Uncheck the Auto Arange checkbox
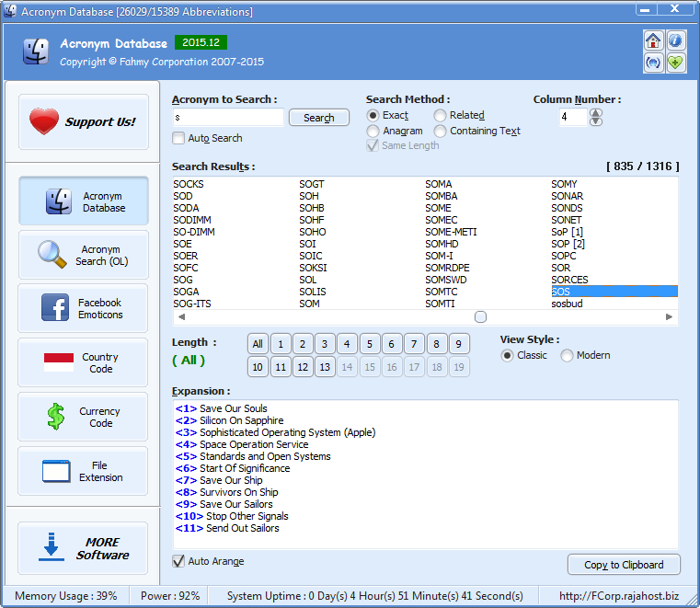Screen dimensions: 700x608 click(x=178, y=561)
